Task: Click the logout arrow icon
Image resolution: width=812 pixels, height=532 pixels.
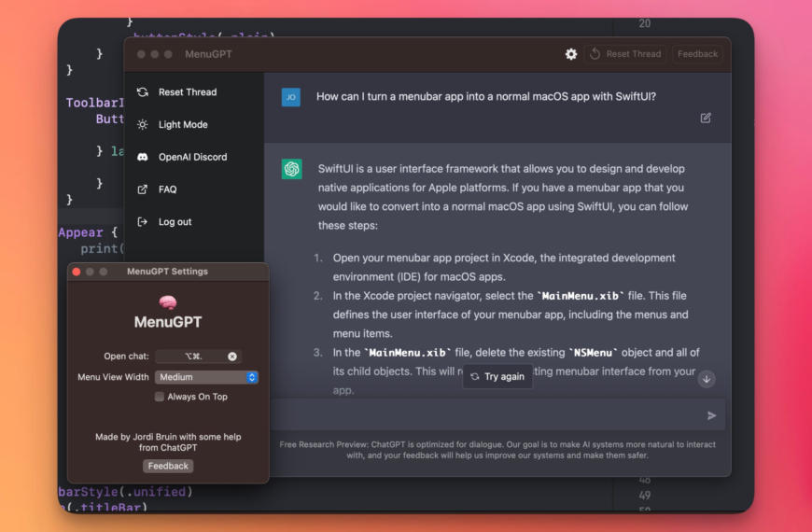Action: point(143,222)
